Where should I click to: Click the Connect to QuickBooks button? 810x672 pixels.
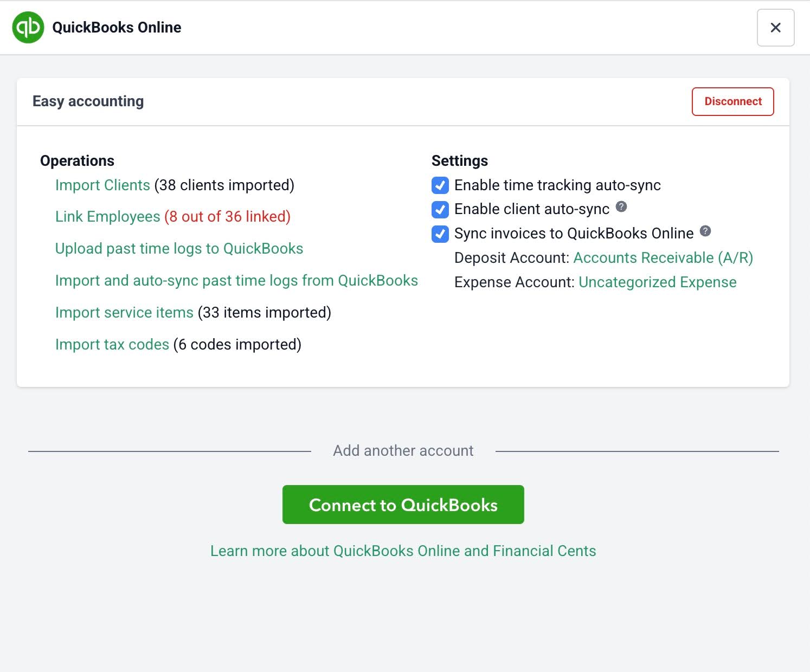click(x=403, y=505)
